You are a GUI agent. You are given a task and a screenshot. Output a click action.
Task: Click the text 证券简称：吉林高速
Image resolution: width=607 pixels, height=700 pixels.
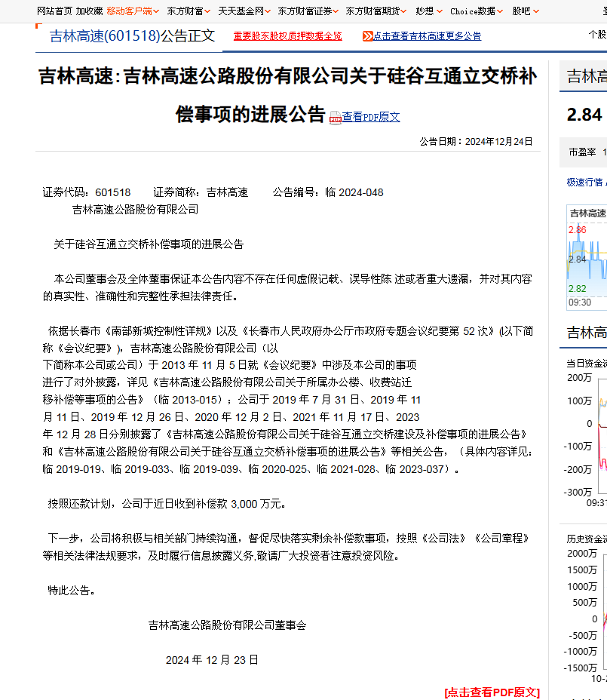pos(201,192)
